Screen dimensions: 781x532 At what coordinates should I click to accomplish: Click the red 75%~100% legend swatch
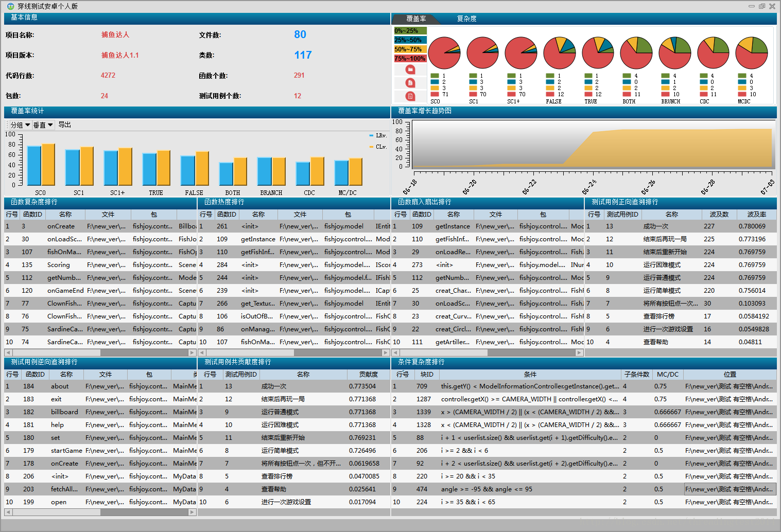point(410,59)
